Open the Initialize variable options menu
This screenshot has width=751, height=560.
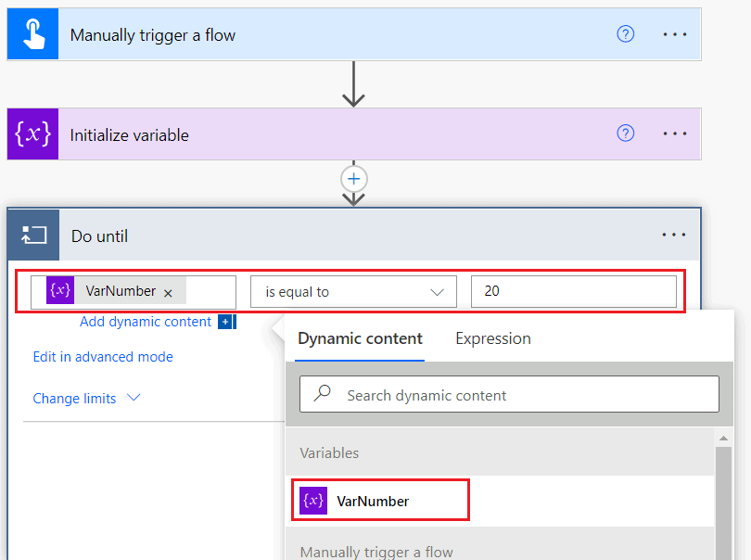pos(675,134)
